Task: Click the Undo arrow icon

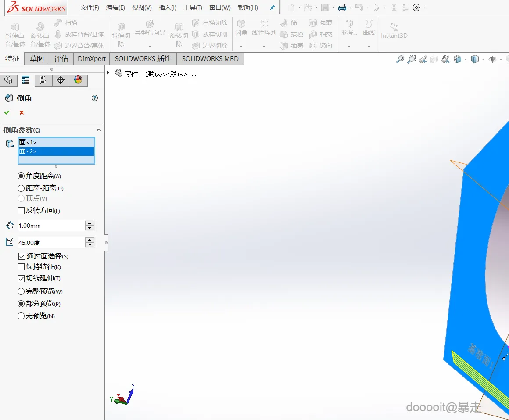Action: 359,7
